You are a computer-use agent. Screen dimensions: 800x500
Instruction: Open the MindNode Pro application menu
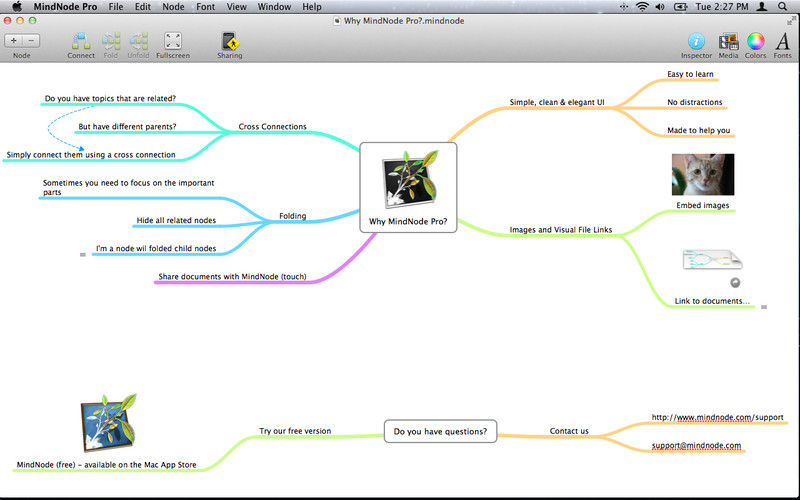[x=65, y=7]
